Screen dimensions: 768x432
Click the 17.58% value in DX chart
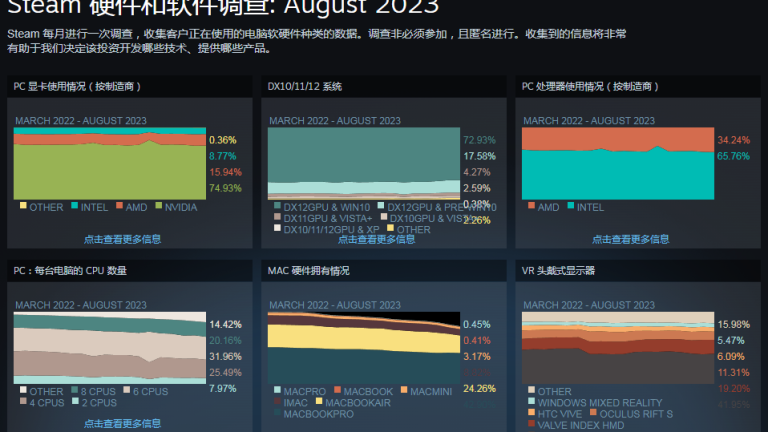click(480, 156)
